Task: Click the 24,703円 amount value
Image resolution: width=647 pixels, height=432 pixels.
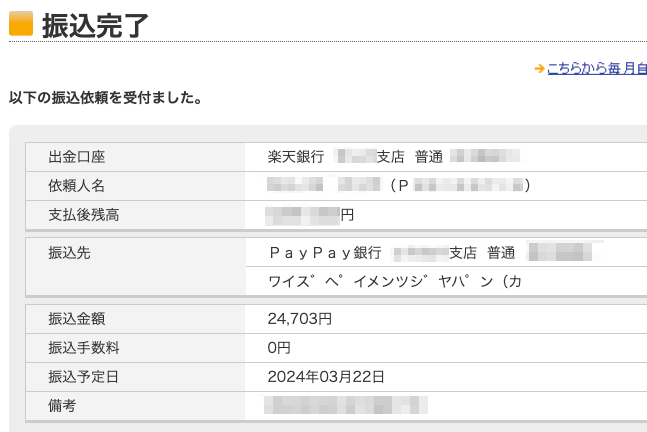Action: (x=299, y=319)
